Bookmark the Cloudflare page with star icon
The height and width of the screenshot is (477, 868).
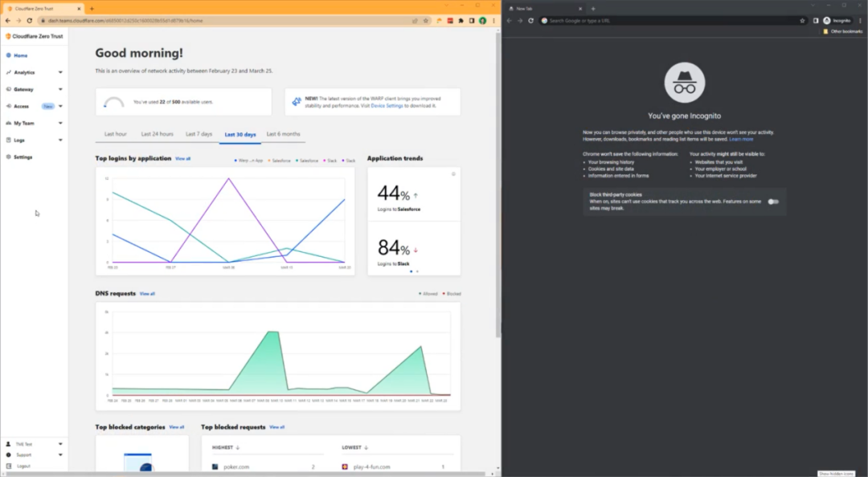(x=426, y=20)
